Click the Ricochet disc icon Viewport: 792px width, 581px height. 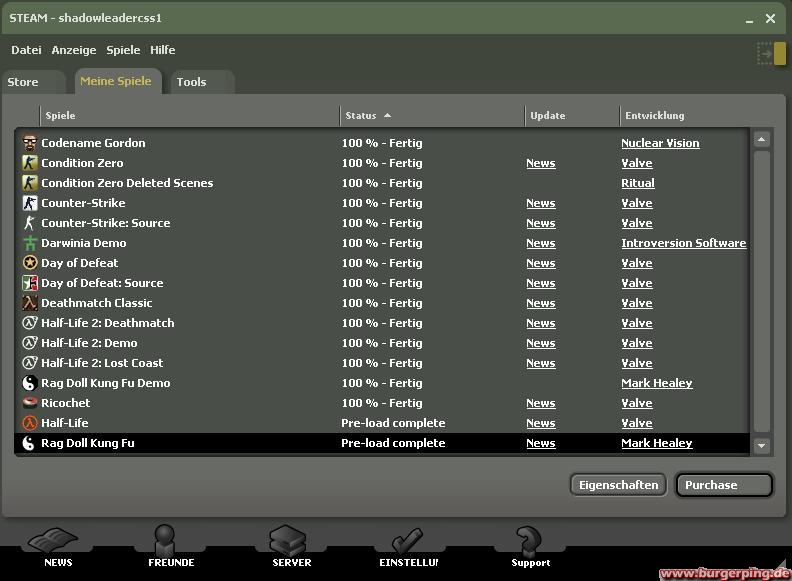point(30,403)
